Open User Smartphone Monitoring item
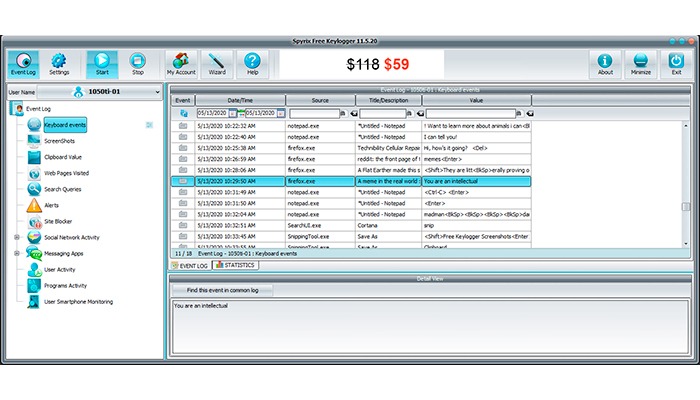The height and width of the screenshot is (400, 700). click(x=78, y=302)
